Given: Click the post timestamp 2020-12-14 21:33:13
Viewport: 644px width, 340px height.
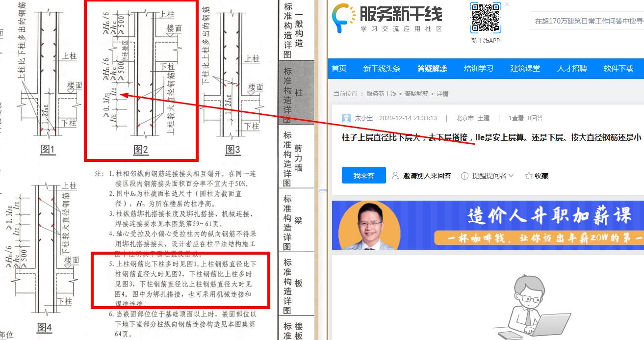Looking at the screenshot, I should [408, 118].
